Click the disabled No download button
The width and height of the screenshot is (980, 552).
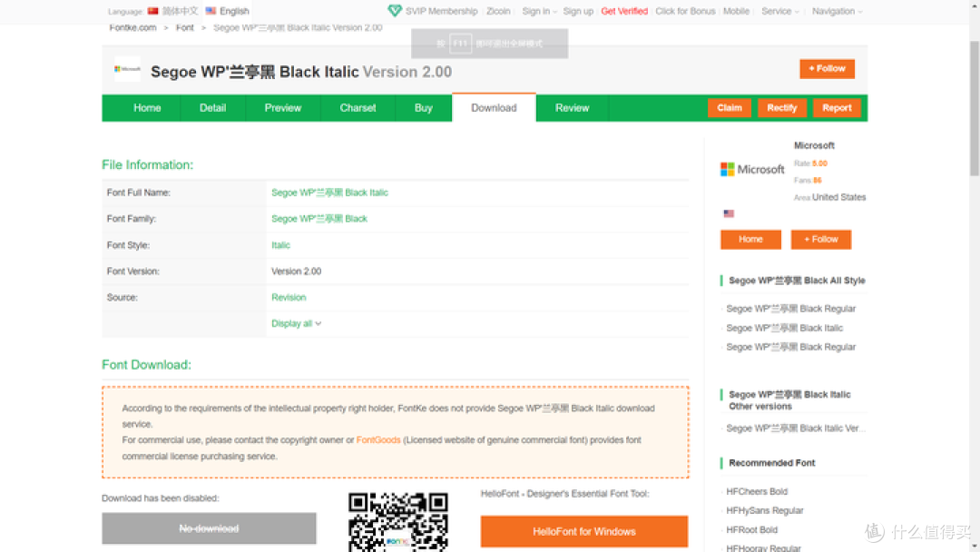tap(209, 529)
